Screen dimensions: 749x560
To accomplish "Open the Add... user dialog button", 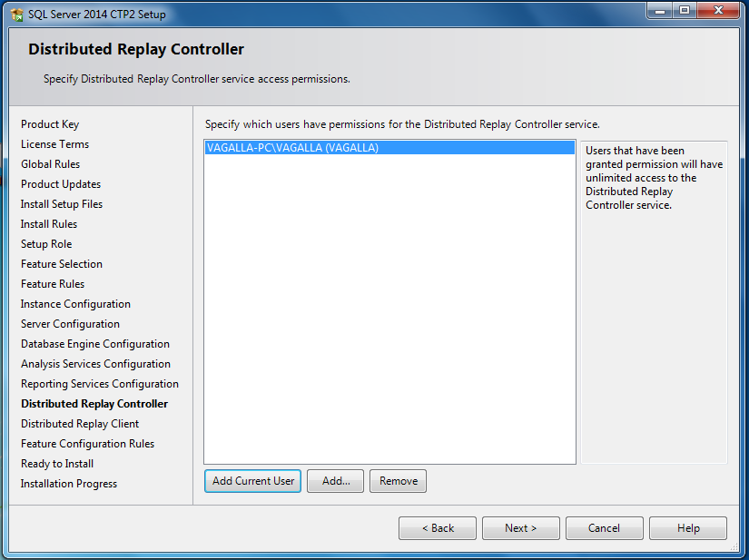I will [335, 481].
